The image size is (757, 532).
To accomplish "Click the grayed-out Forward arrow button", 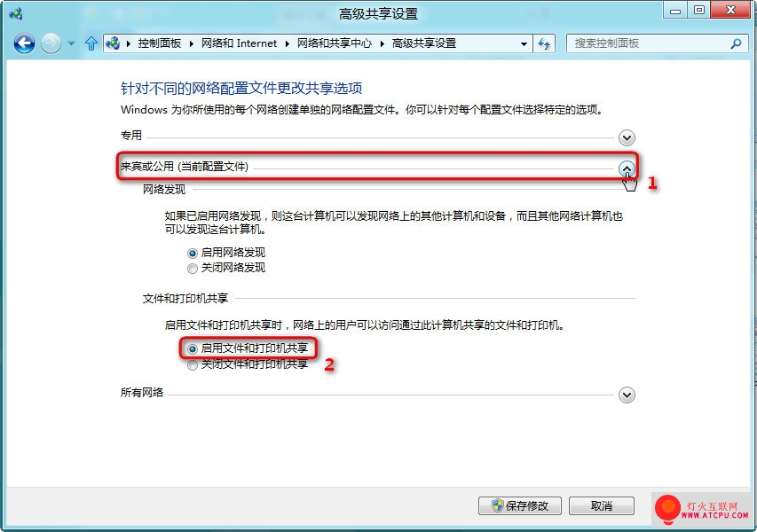I will click(x=51, y=43).
